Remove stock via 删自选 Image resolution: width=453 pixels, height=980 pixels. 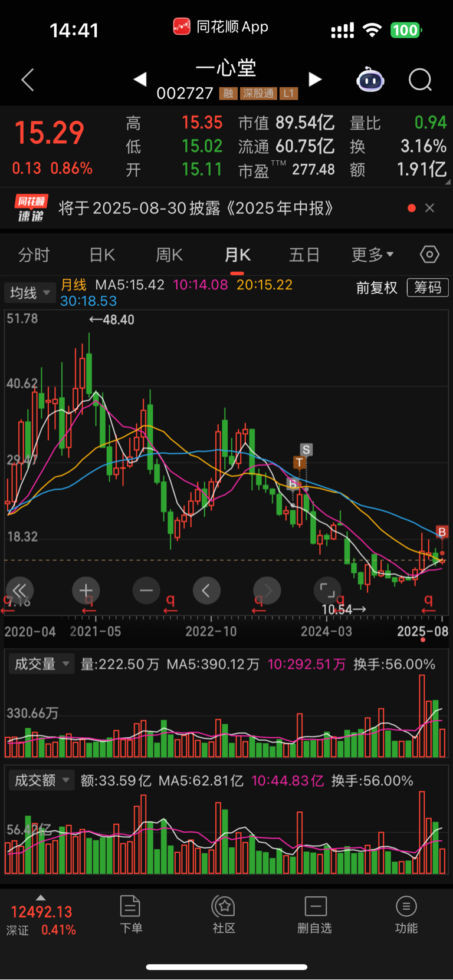point(315,915)
